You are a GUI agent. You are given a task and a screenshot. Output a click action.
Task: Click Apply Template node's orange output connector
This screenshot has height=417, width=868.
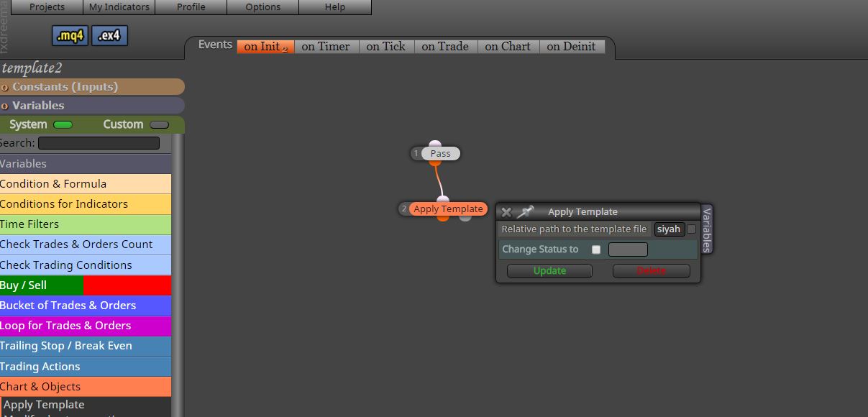coord(443,218)
